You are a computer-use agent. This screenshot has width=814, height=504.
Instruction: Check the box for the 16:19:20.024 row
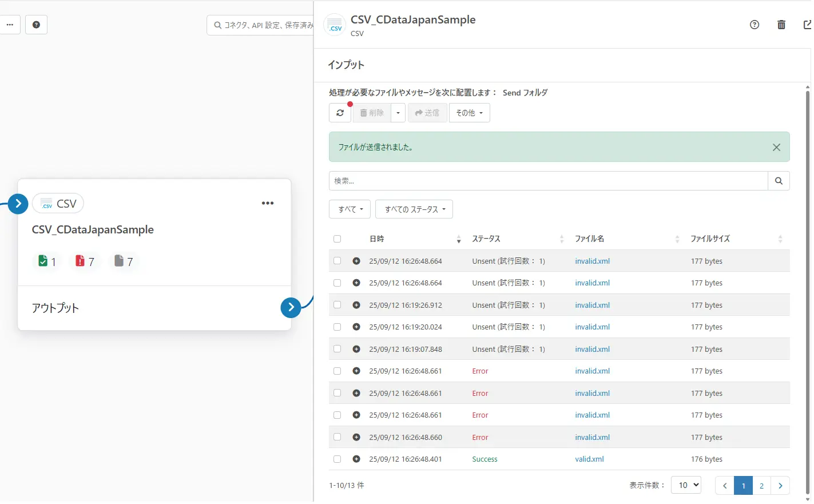(x=337, y=327)
